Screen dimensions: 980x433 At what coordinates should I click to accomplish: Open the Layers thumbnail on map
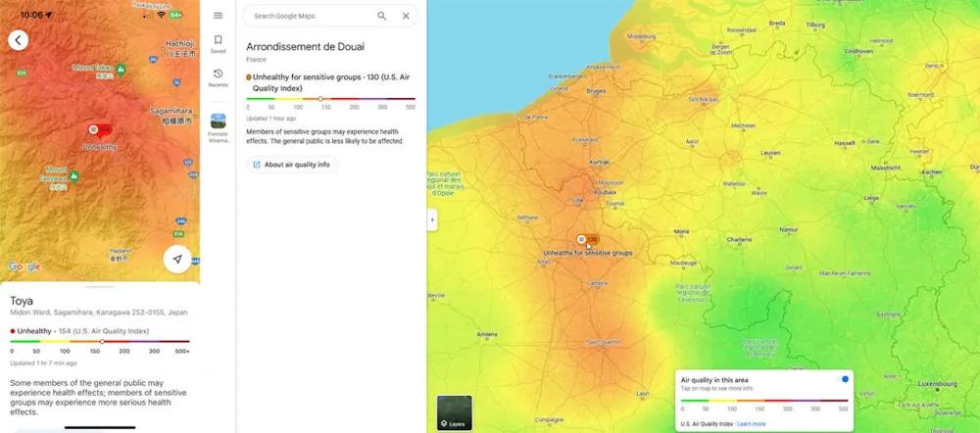click(455, 412)
